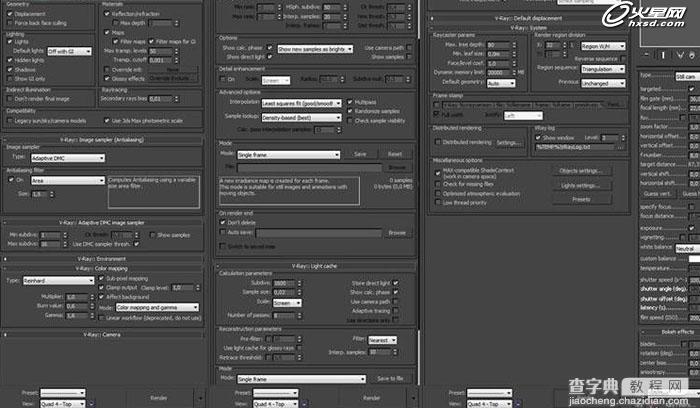This screenshot has width=700, height=408.
Task: Click the Light cache Subdivs input field
Action: (x=283, y=283)
